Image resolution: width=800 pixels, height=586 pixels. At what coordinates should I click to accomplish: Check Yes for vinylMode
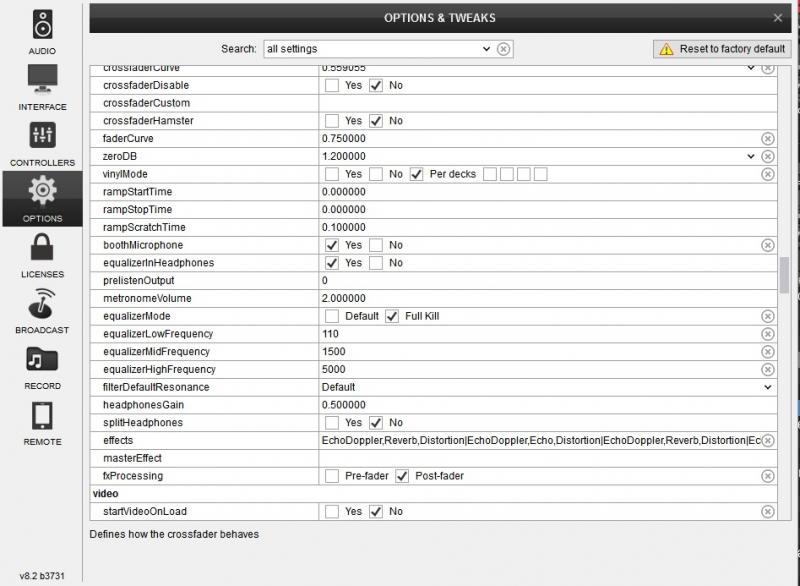pos(332,174)
